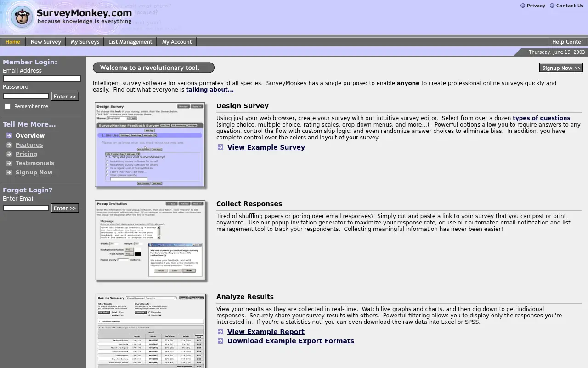
Task: Click the arrow icon beside Signup Now
Action: (x=9, y=172)
